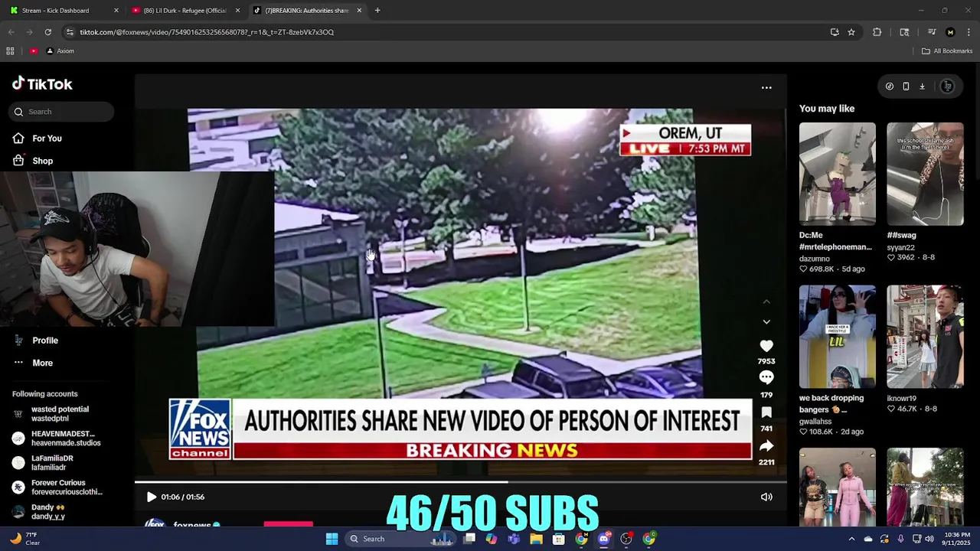Open OBS Studio from taskbar
Viewport: 980px width, 551px height.
pyautogui.click(x=626, y=539)
